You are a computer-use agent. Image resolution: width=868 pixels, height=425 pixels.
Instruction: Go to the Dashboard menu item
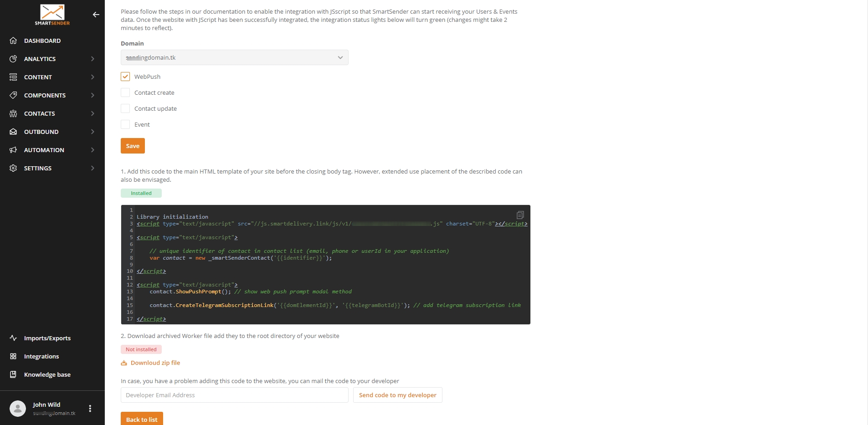coord(42,41)
